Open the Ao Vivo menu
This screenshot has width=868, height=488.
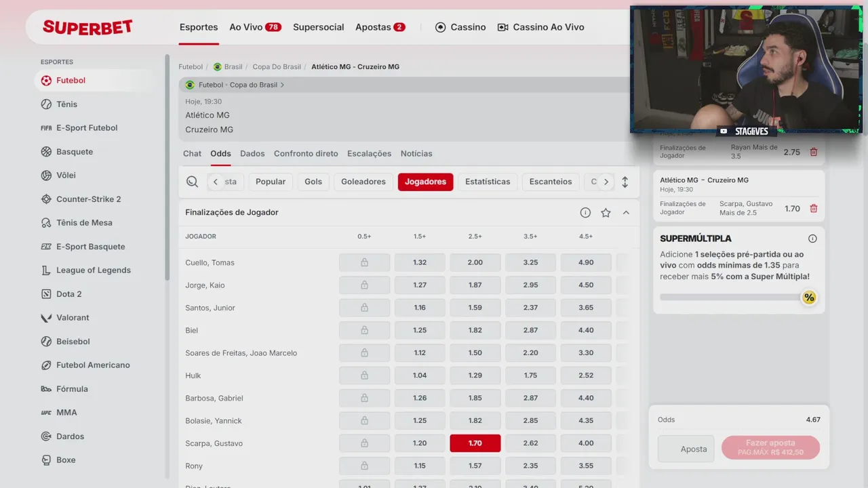(255, 27)
